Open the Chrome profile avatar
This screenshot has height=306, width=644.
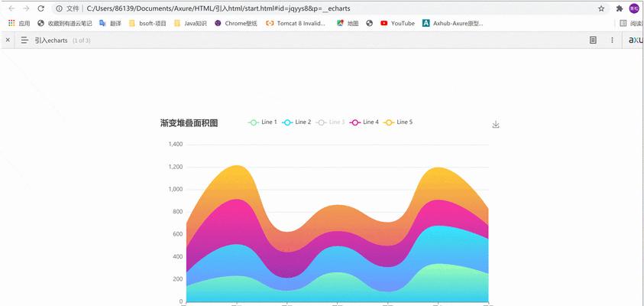tap(634, 8)
